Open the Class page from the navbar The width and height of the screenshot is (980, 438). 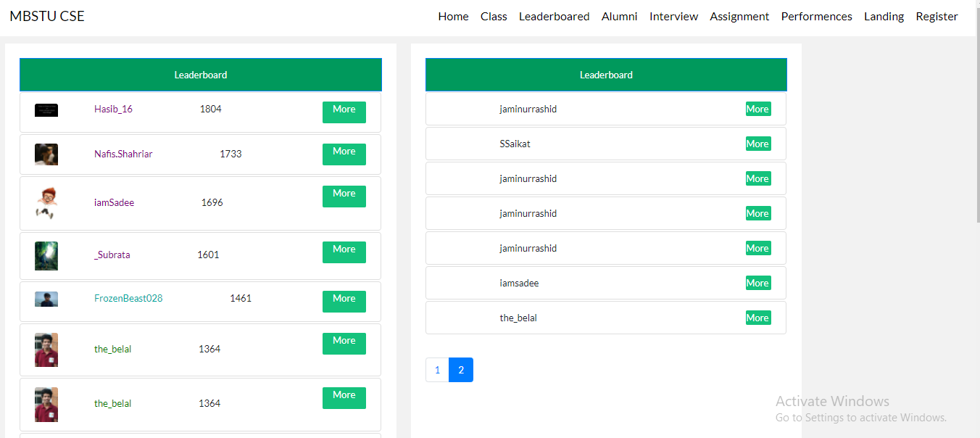pyautogui.click(x=494, y=16)
